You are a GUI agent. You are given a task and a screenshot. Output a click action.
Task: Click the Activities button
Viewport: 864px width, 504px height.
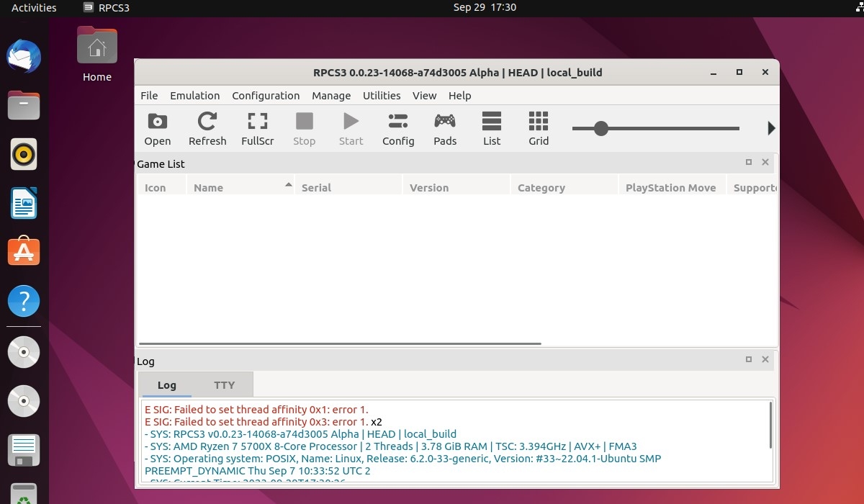[34, 8]
